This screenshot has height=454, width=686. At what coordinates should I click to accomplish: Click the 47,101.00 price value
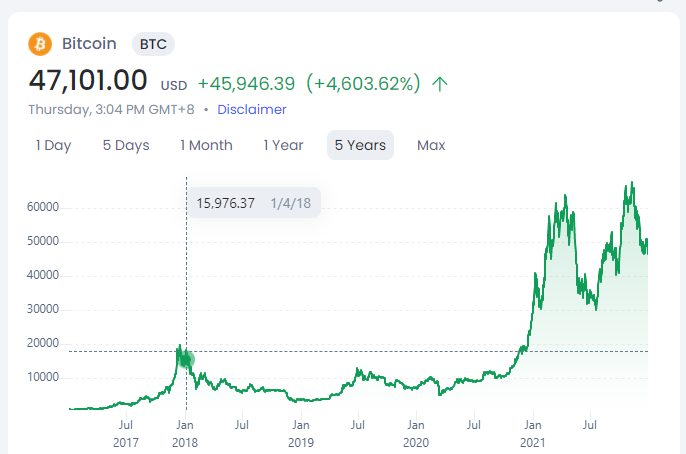(x=88, y=80)
